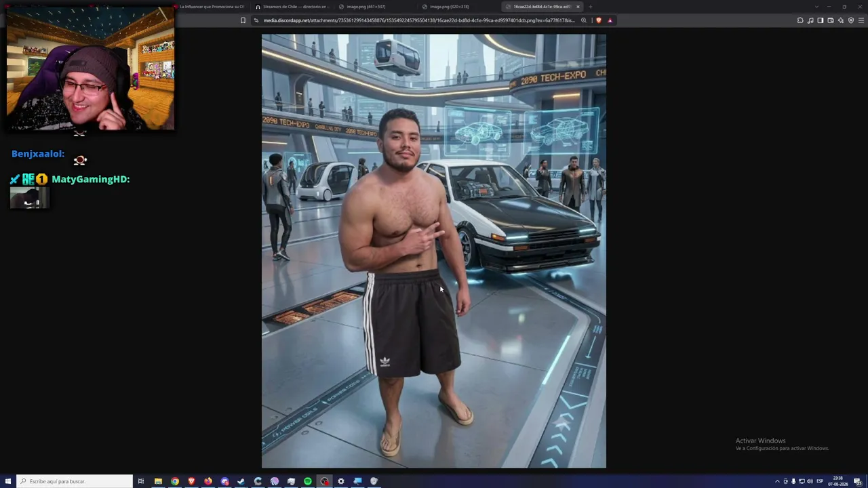Click the zoom magnifier icon in address bar
The height and width of the screenshot is (488, 868).
click(x=583, y=20)
